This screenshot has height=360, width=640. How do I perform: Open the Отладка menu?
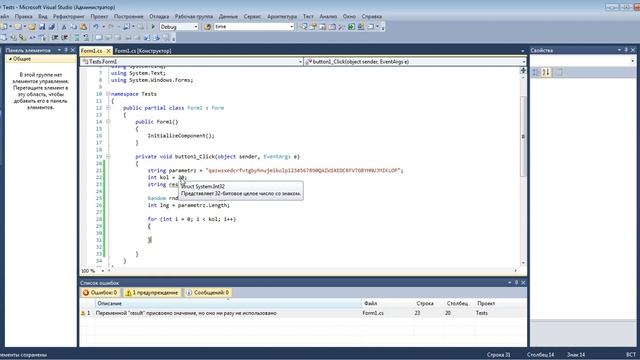[x=159, y=16]
